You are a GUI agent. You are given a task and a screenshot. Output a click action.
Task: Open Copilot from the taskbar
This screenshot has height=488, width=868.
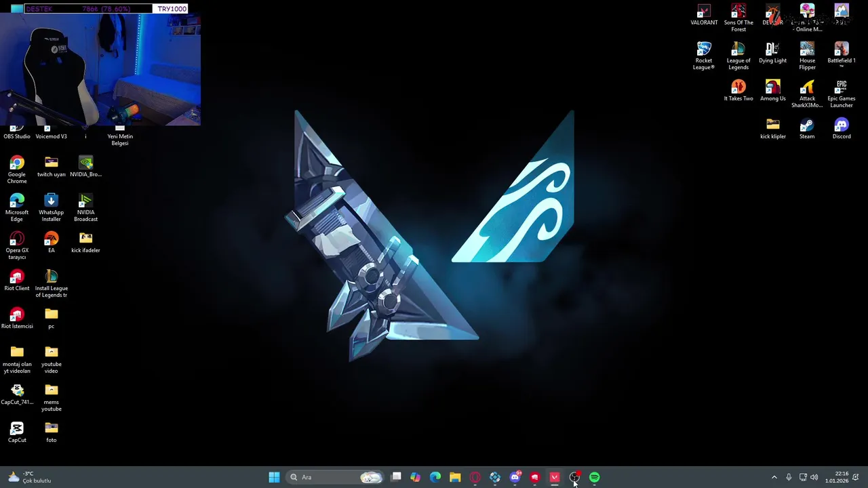(x=415, y=477)
